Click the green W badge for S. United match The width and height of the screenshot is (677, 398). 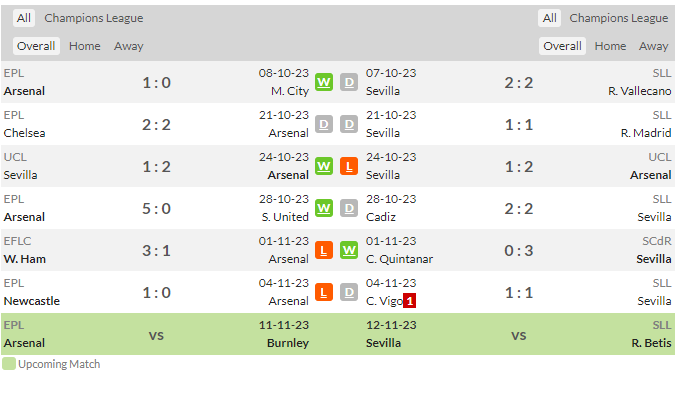coord(324,208)
